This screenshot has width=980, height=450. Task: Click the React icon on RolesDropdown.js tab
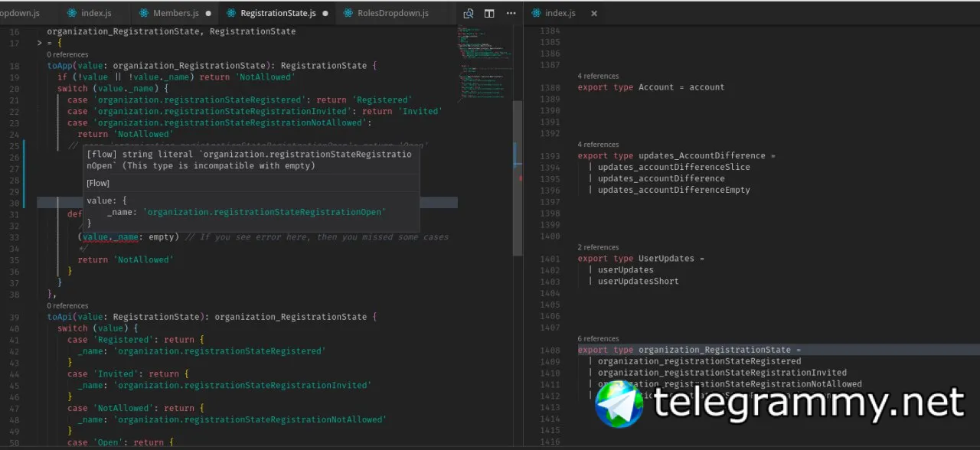pos(348,13)
